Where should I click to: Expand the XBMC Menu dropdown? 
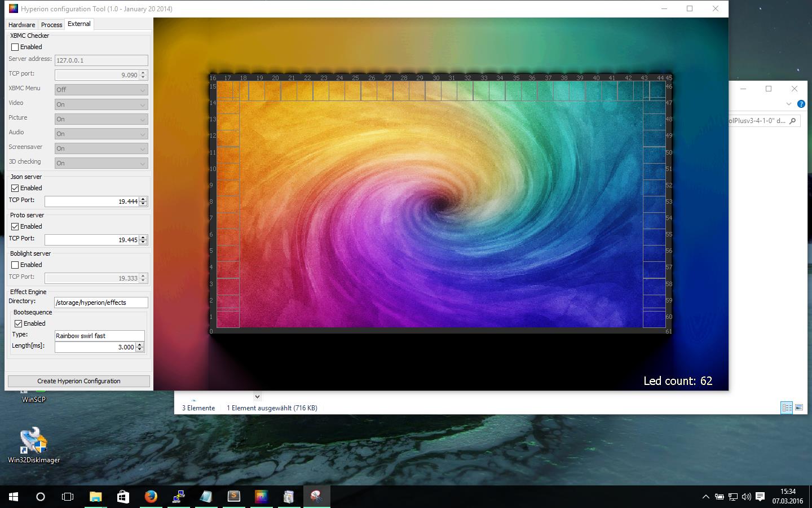pos(101,90)
